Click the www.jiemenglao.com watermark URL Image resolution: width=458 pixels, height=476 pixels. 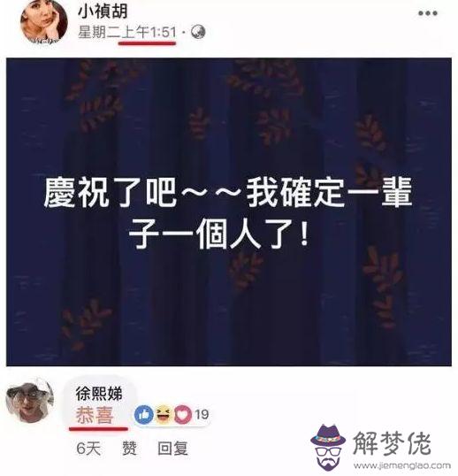tap(402, 465)
